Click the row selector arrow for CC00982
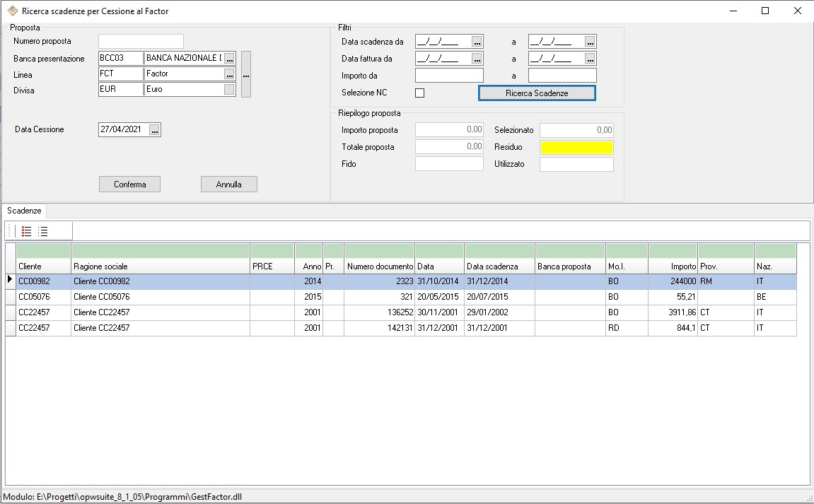 pos(11,281)
